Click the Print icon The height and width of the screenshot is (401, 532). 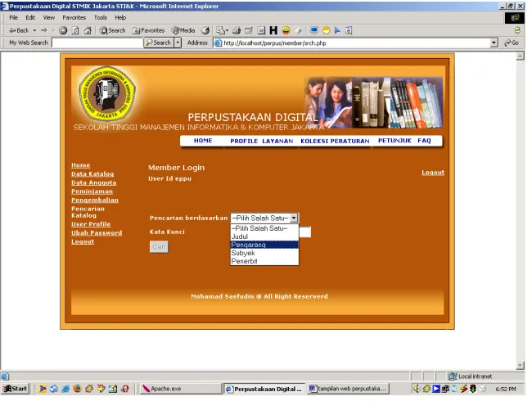pyautogui.click(x=237, y=30)
